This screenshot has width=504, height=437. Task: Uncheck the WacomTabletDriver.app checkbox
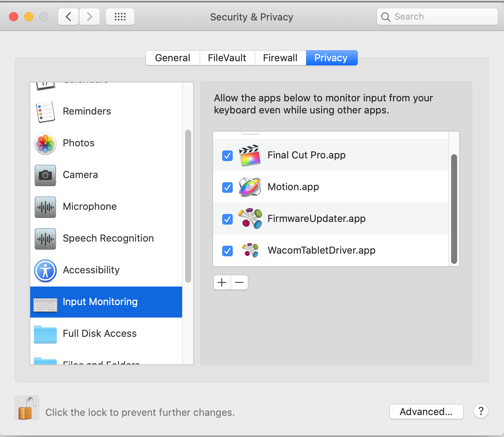point(227,251)
